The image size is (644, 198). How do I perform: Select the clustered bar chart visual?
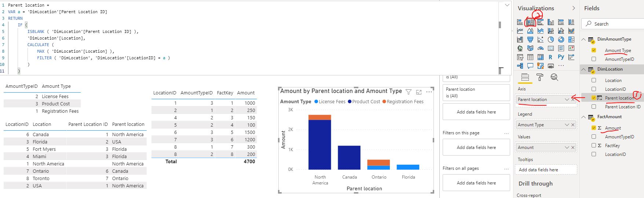pyautogui.click(x=541, y=22)
